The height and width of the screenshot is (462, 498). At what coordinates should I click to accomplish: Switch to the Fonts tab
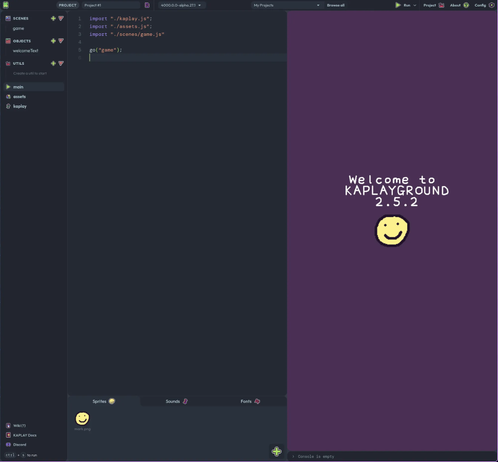250,401
